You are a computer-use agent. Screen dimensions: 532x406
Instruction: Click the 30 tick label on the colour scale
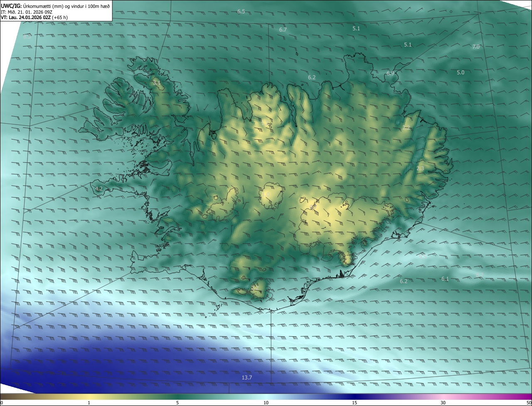443,403
